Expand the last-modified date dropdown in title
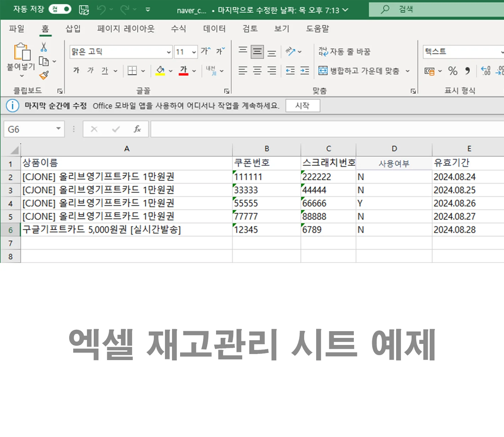 click(345, 10)
